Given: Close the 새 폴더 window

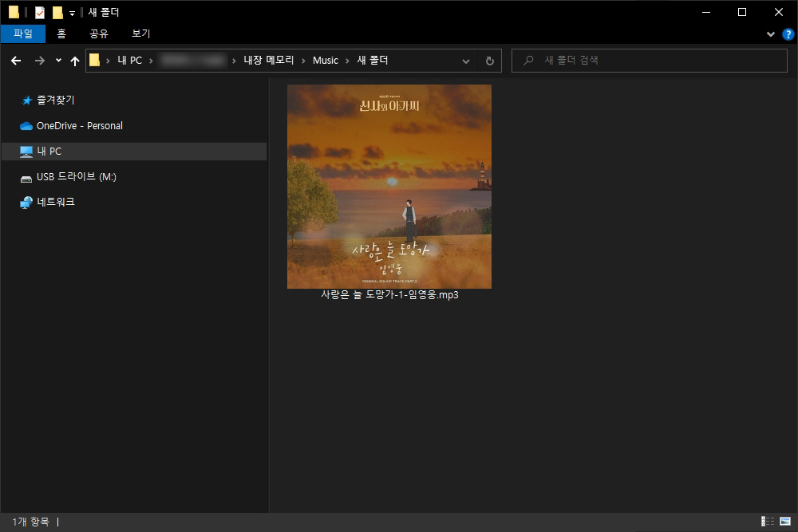Looking at the screenshot, I should pos(779,12).
